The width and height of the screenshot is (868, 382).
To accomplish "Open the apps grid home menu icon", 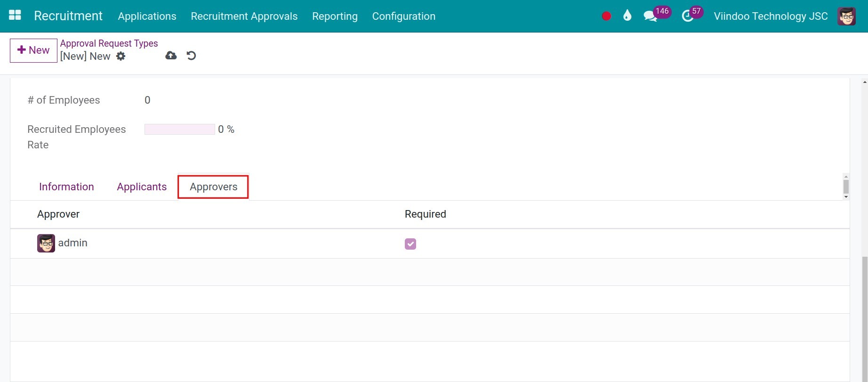I will tap(15, 16).
